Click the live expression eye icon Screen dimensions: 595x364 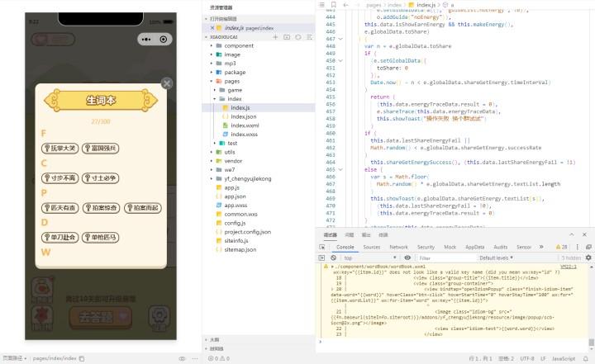409,258
